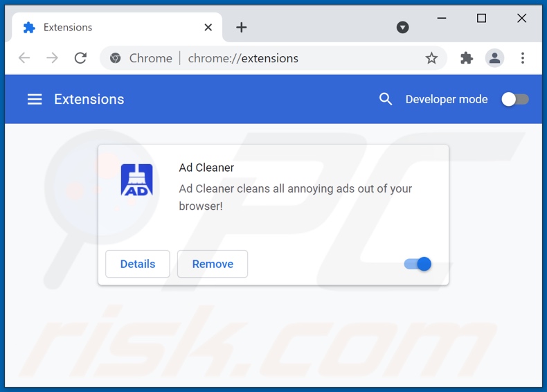Click the Ad Cleaner title text
Viewport: 547px width, 392px height.
coord(206,168)
